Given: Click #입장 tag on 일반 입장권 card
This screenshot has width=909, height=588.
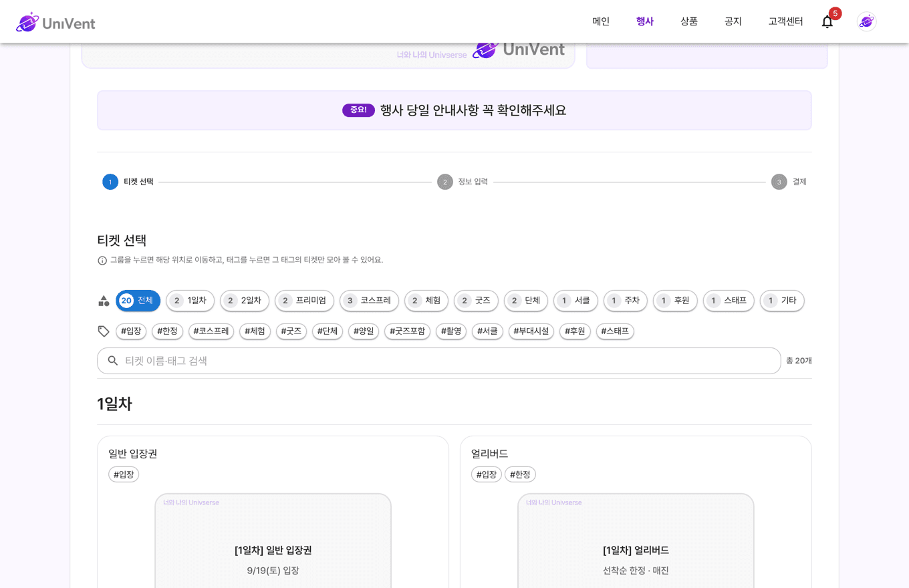Looking at the screenshot, I should [x=124, y=474].
